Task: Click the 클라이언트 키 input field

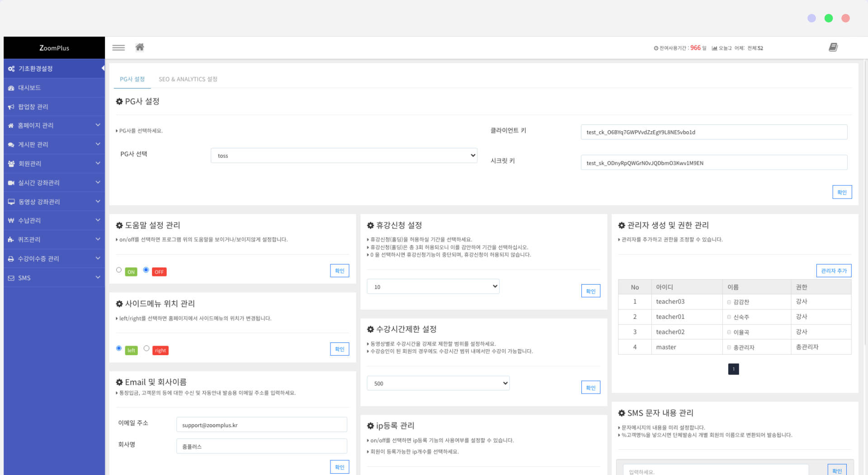Action: pos(713,132)
